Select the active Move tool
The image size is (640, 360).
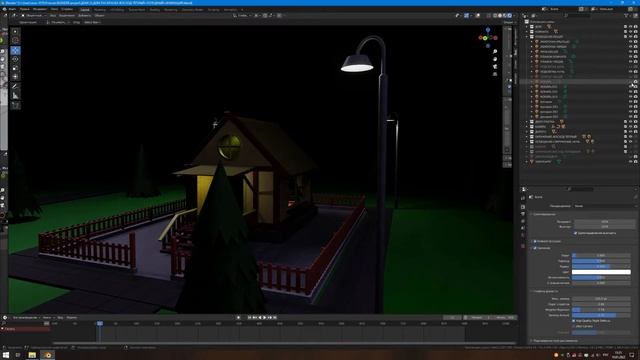pos(15,50)
